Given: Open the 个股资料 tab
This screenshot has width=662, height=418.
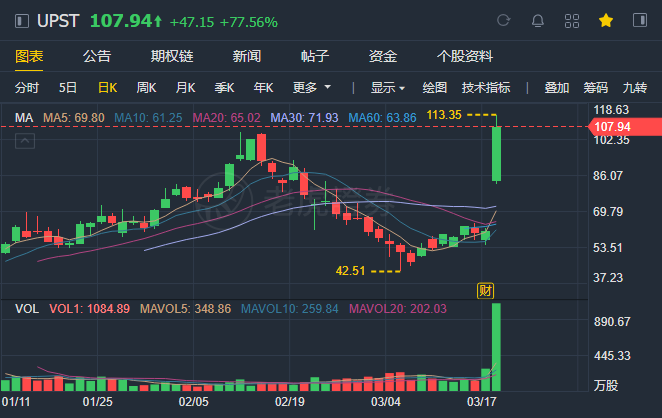Looking at the screenshot, I should click(x=464, y=56).
